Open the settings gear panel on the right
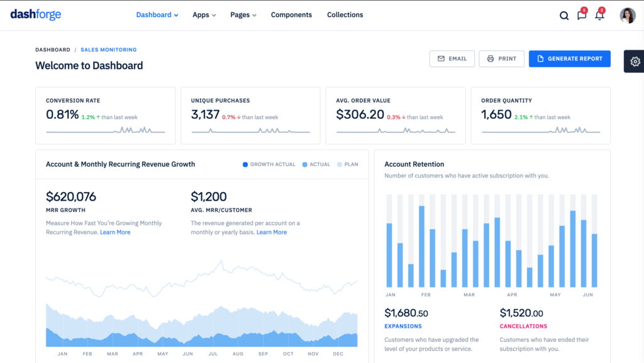644x363 pixels. pyautogui.click(x=635, y=61)
